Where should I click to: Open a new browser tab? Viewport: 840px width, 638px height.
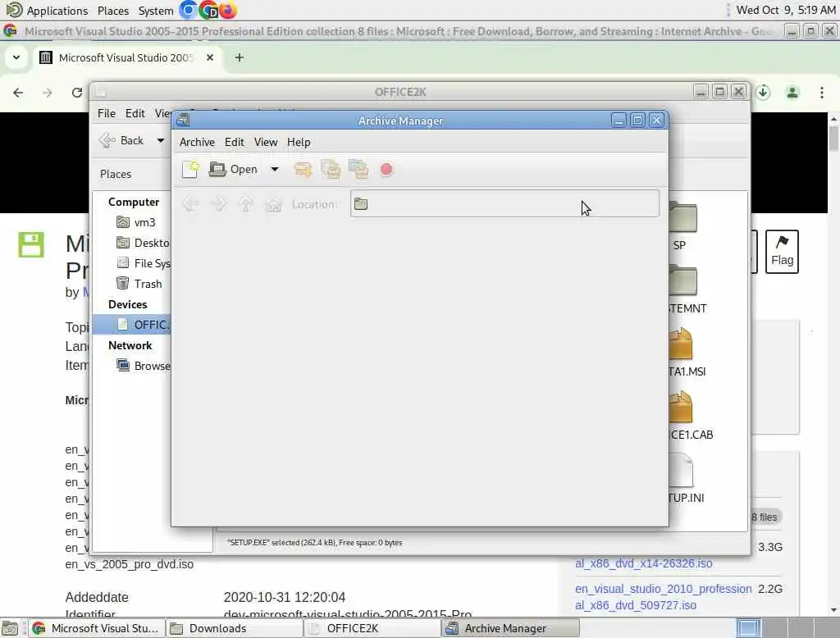click(x=239, y=57)
